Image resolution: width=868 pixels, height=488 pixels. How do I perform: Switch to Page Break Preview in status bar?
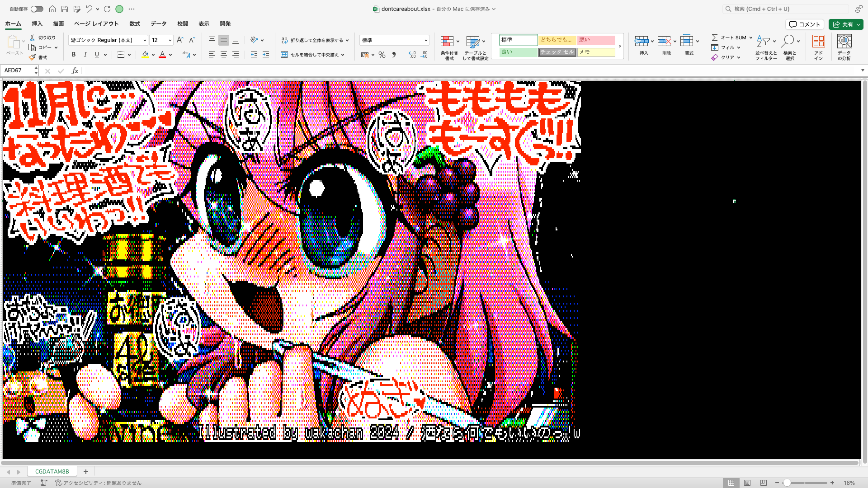point(764,483)
